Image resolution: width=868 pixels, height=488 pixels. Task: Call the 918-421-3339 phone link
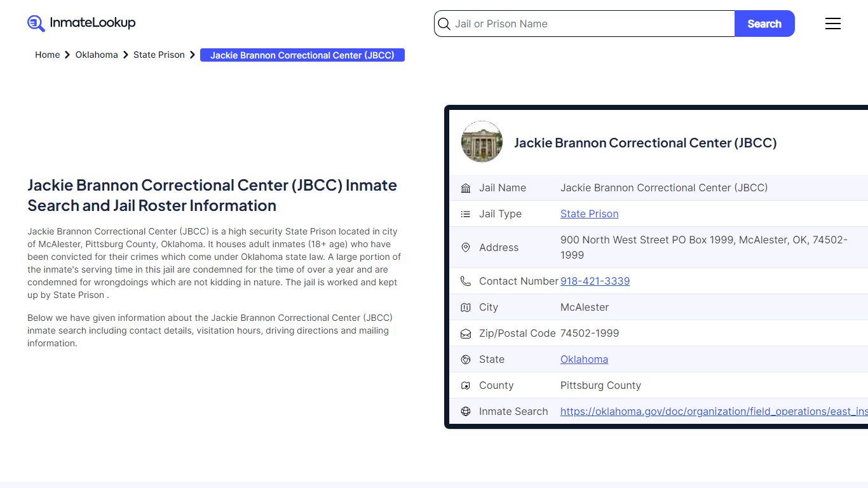tap(595, 281)
